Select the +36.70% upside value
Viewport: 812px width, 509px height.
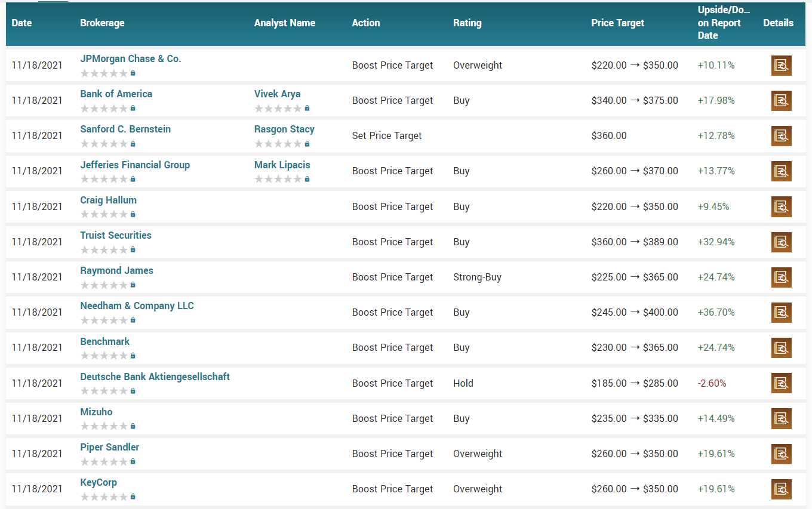tap(716, 312)
